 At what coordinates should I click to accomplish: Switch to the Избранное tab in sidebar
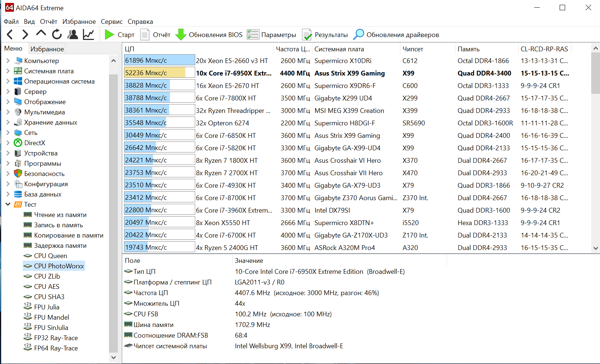(47, 49)
